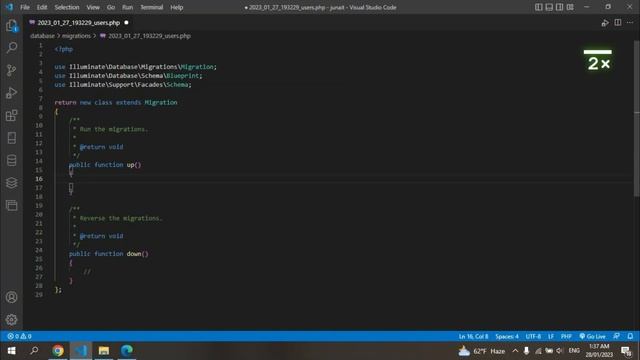
Task: Open the Extensions view
Action: [11, 116]
